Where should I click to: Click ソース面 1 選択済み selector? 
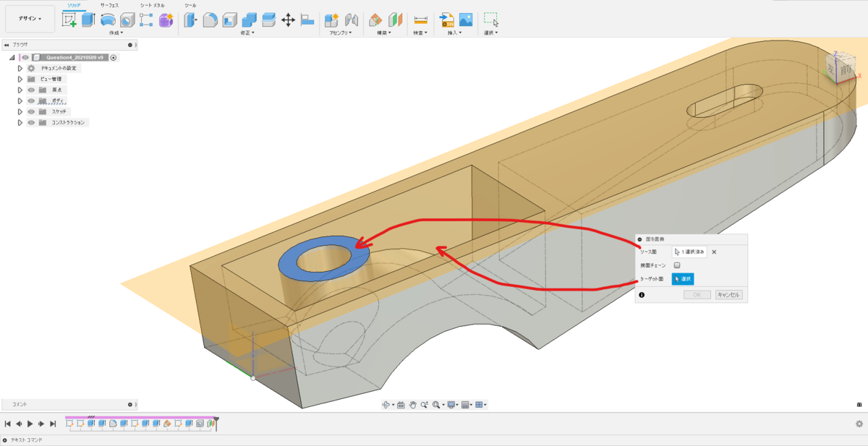coord(689,252)
